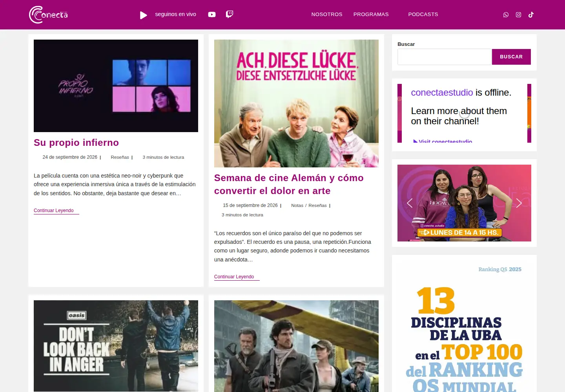Screen dimensions: 565x392
Task: Open the yellow airplane movie article thumbnail
Action: click(x=296, y=346)
